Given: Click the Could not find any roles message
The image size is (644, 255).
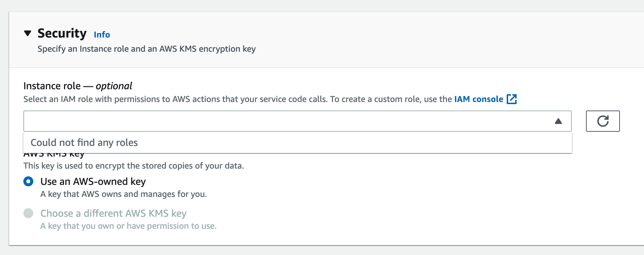Looking at the screenshot, I should [85, 142].
